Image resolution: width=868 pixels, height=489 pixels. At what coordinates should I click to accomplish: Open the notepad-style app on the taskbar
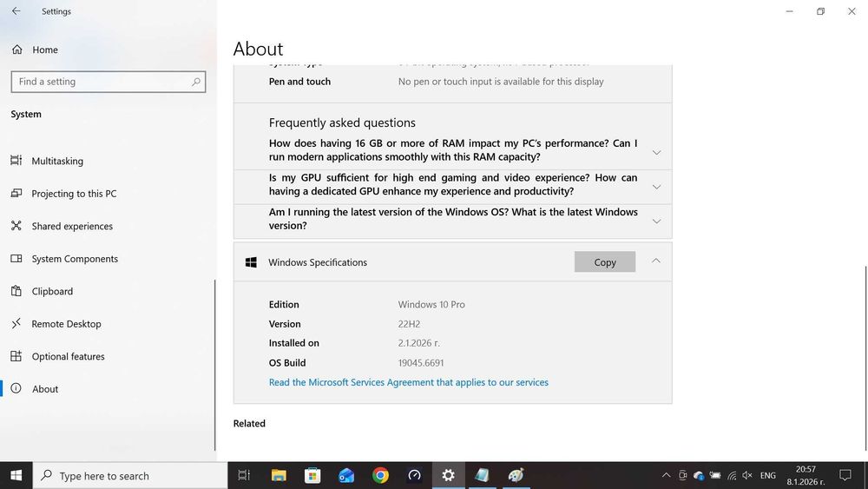click(x=482, y=475)
